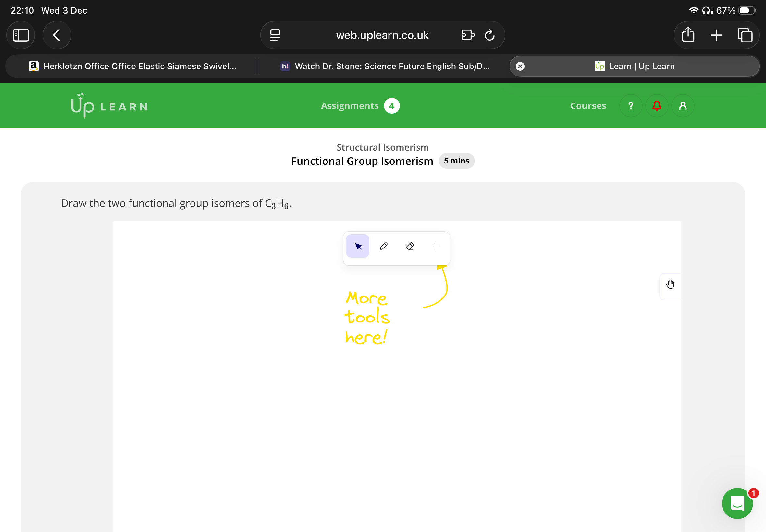Select the pointer/select tool in drawing toolbar
This screenshot has width=766, height=532.
(x=357, y=246)
